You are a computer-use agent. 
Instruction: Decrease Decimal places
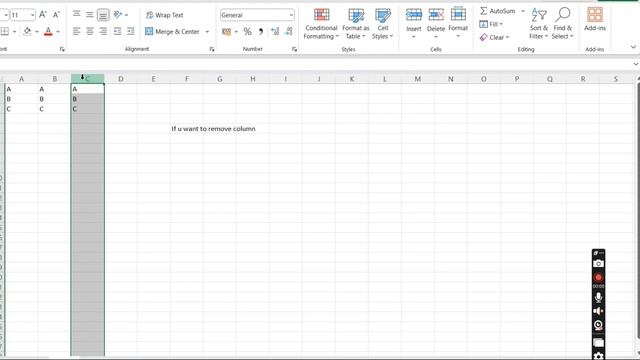[289, 31]
